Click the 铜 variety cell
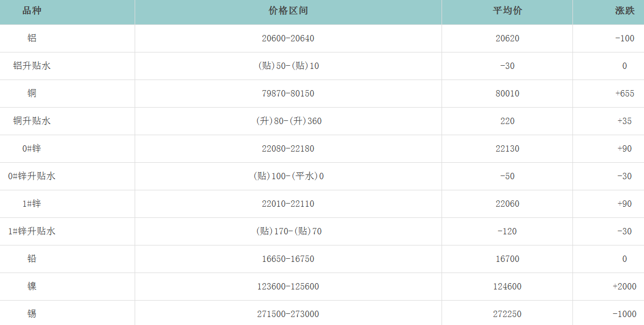644x325 pixels. (32, 94)
